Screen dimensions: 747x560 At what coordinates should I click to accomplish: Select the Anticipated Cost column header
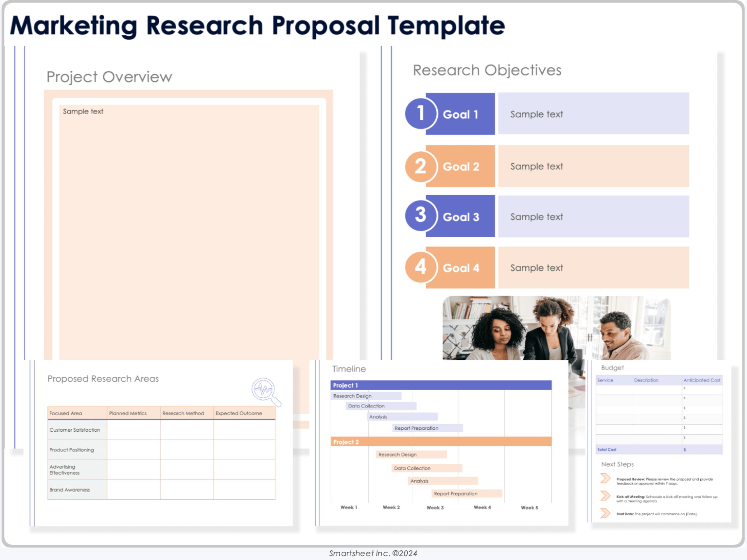pos(702,380)
